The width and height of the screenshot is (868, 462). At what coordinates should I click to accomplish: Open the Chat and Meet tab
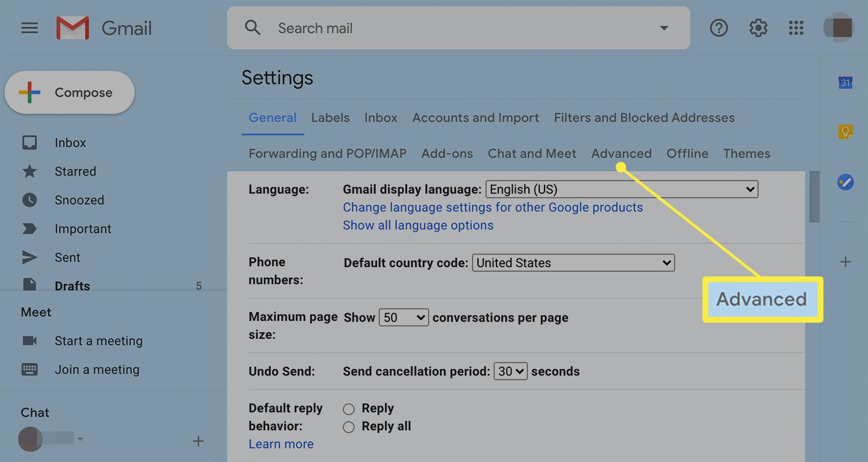[x=532, y=154]
